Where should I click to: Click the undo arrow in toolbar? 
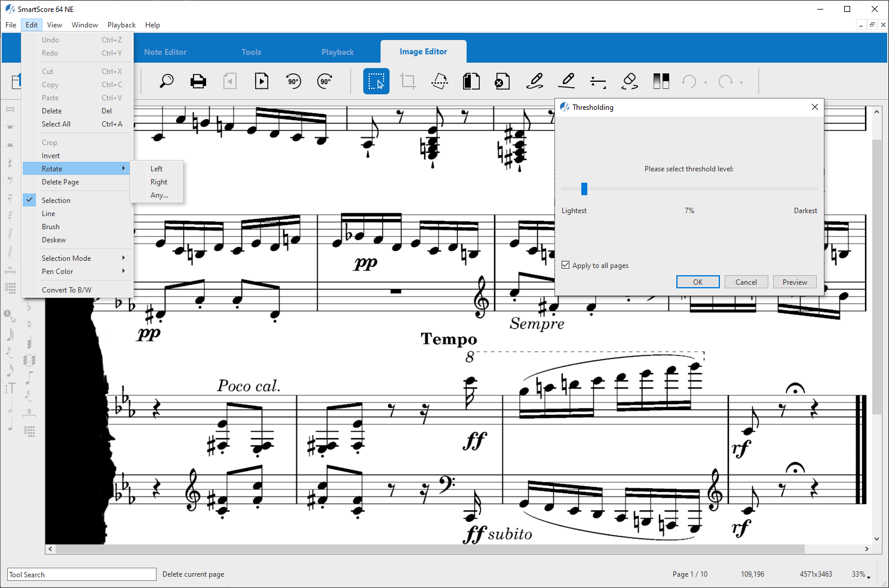pos(689,81)
